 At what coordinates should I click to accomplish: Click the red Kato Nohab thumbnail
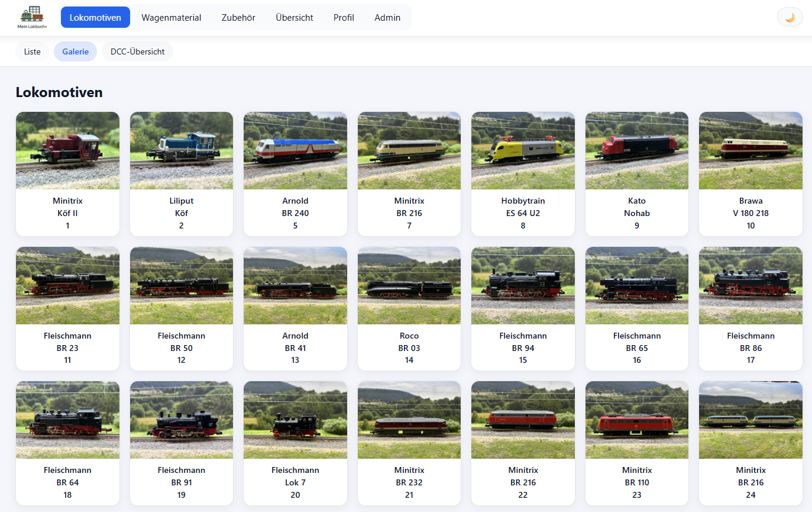tap(637, 150)
